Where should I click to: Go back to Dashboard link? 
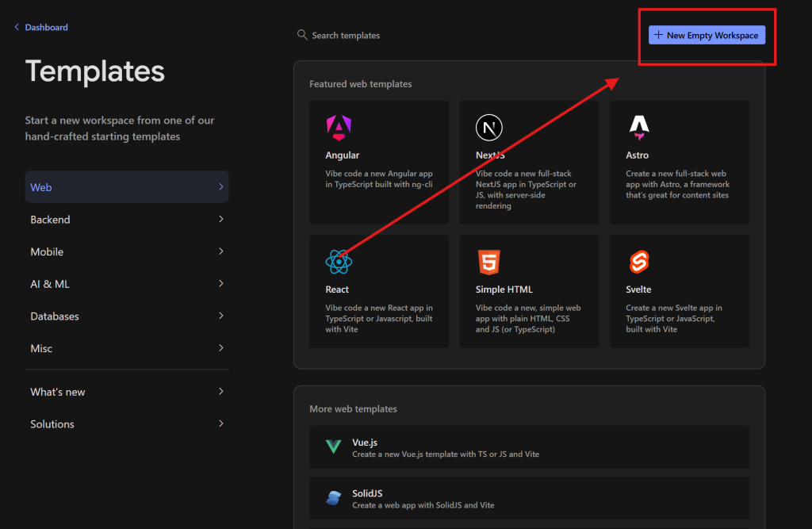point(46,27)
